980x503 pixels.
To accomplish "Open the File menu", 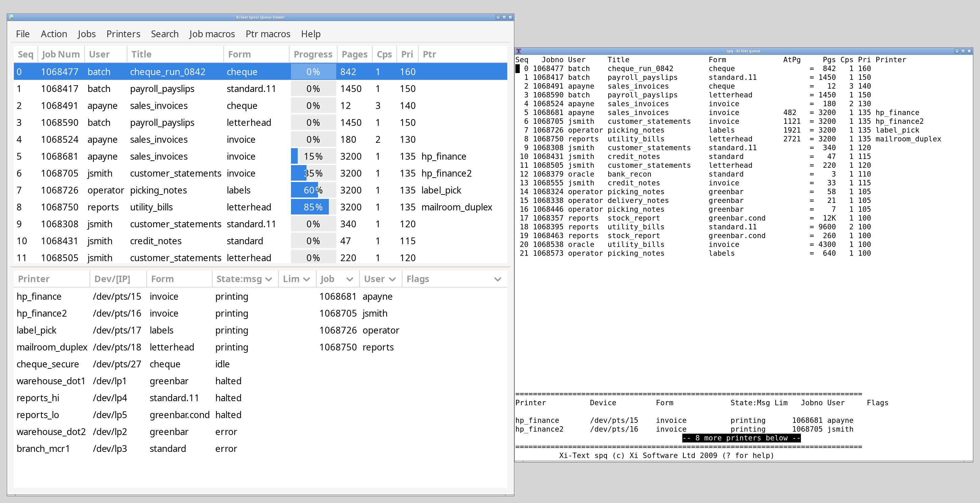I will click(x=22, y=34).
